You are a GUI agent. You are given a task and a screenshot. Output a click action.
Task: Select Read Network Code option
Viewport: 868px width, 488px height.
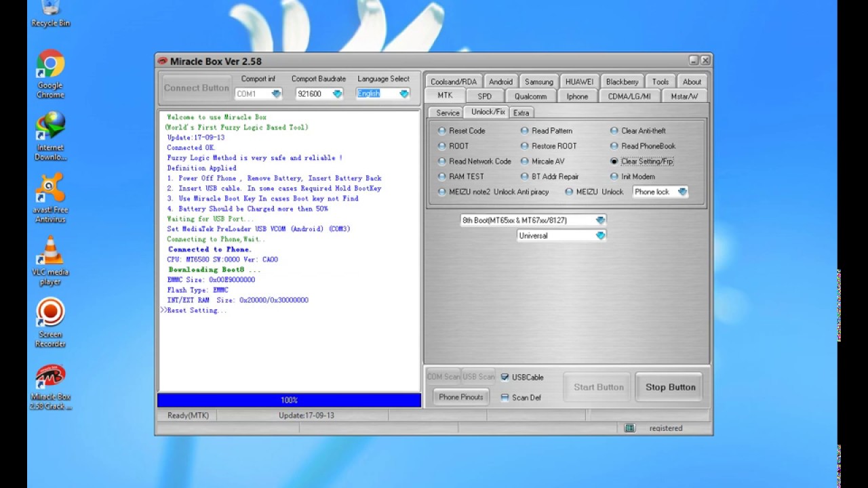[475, 161]
